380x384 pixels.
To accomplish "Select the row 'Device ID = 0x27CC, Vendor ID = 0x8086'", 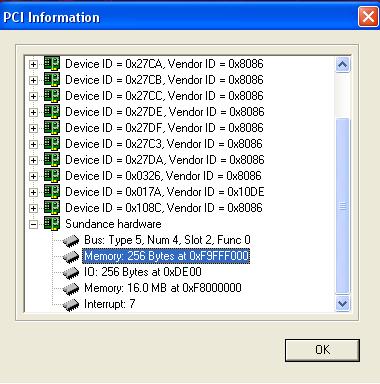I will click(x=164, y=96).
